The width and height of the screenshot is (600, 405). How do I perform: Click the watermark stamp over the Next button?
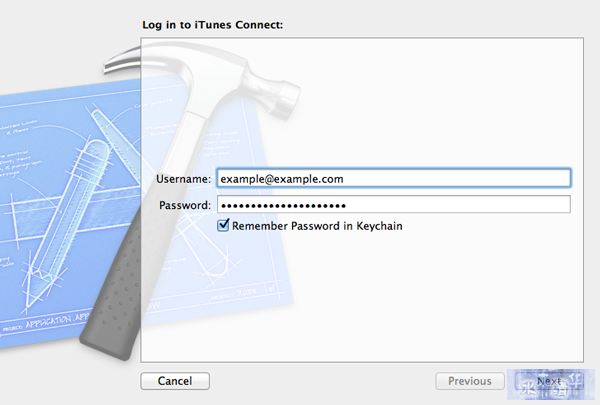(x=551, y=384)
